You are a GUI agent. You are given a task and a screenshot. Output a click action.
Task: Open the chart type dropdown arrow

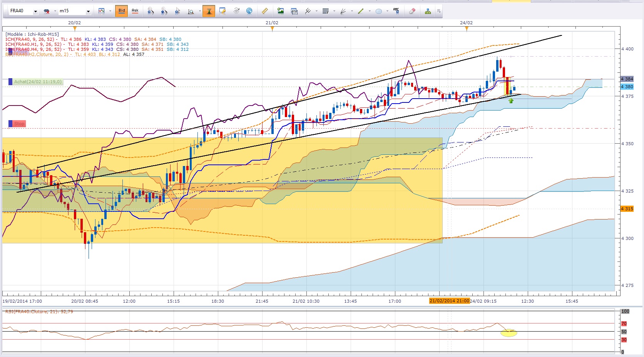pyautogui.click(x=110, y=11)
